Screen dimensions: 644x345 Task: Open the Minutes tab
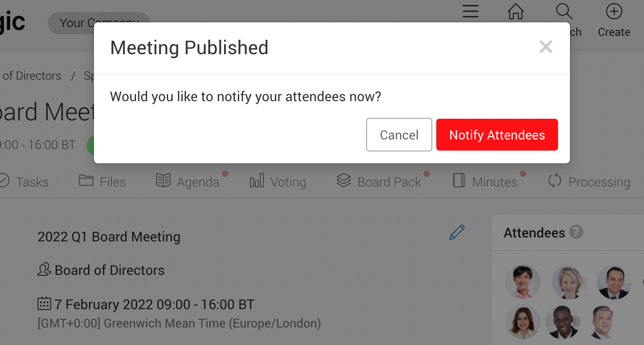click(485, 182)
